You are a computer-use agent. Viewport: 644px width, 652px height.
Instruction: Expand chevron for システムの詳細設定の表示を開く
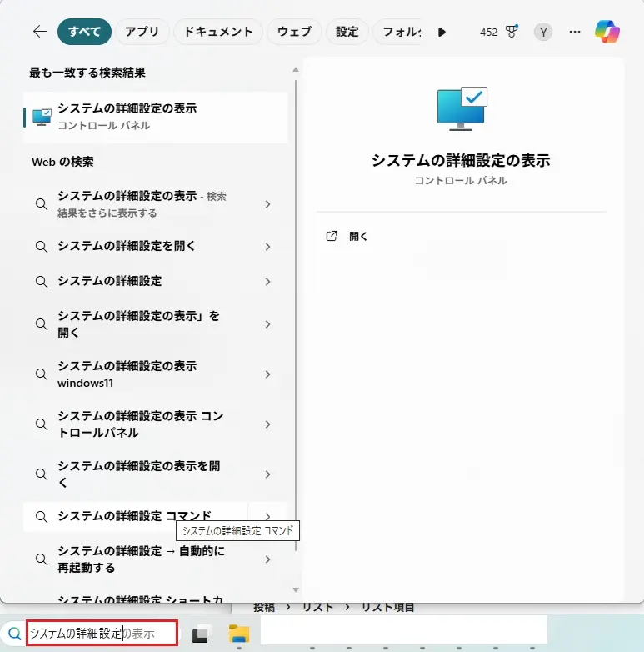pos(267,474)
